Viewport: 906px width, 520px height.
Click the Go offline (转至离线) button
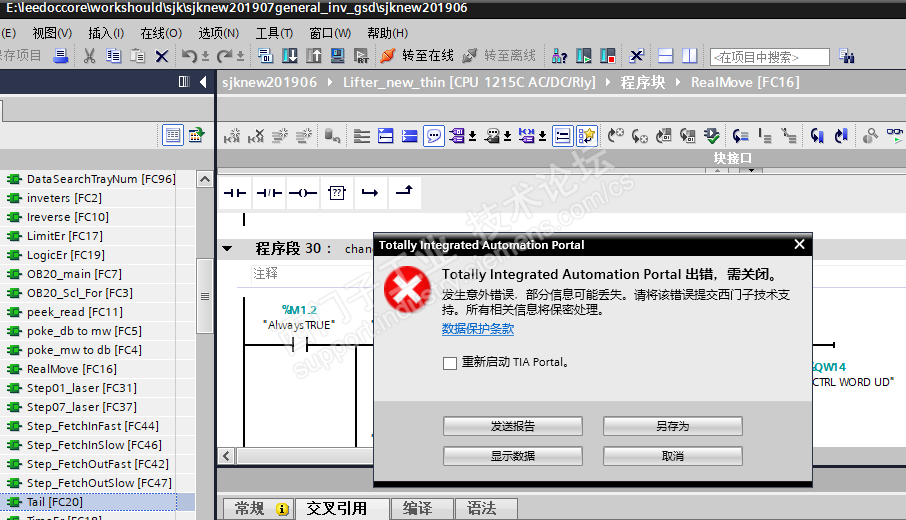coord(499,55)
